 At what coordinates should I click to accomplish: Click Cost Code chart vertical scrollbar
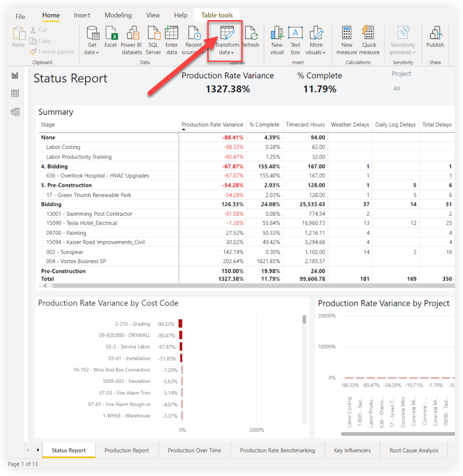pos(304,320)
